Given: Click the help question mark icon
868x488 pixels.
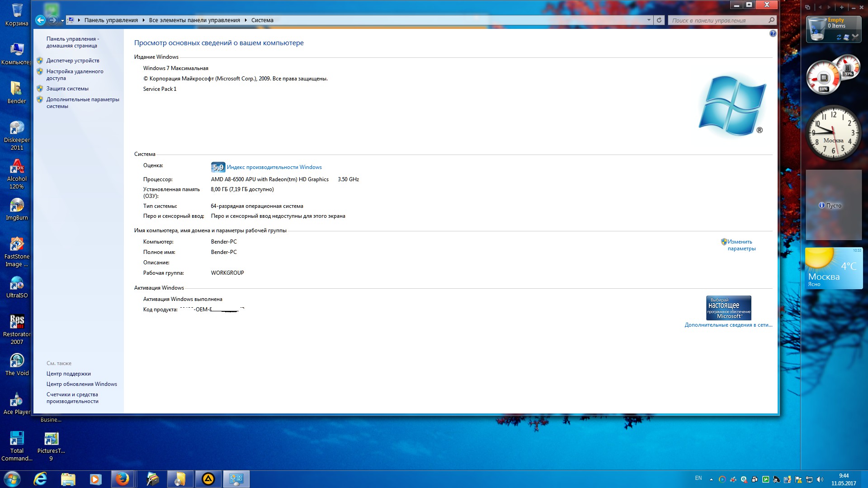Looking at the screenshot, I should click(773, 33).
